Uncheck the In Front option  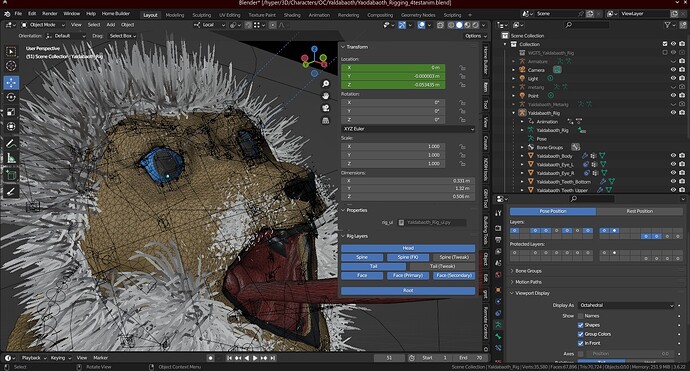click(580, 343)
